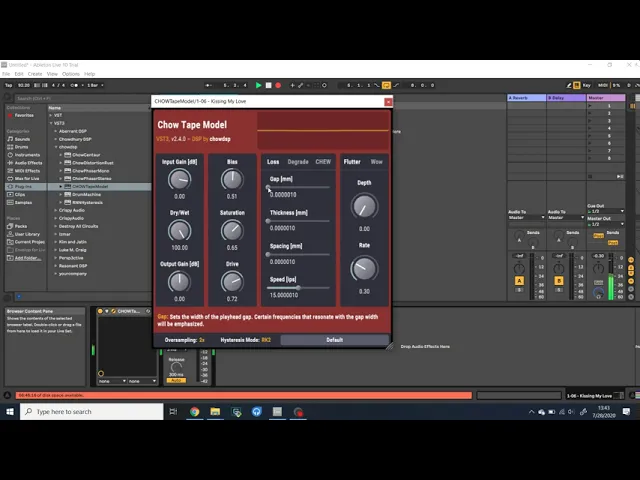Viewport: 640px width, 480px height.
Task: Click the Add Folder link
Action: coord(24,258)
